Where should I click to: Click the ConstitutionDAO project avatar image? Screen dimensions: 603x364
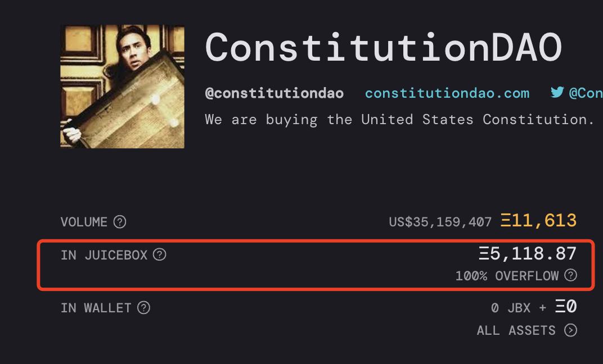[x=122, y=87]
